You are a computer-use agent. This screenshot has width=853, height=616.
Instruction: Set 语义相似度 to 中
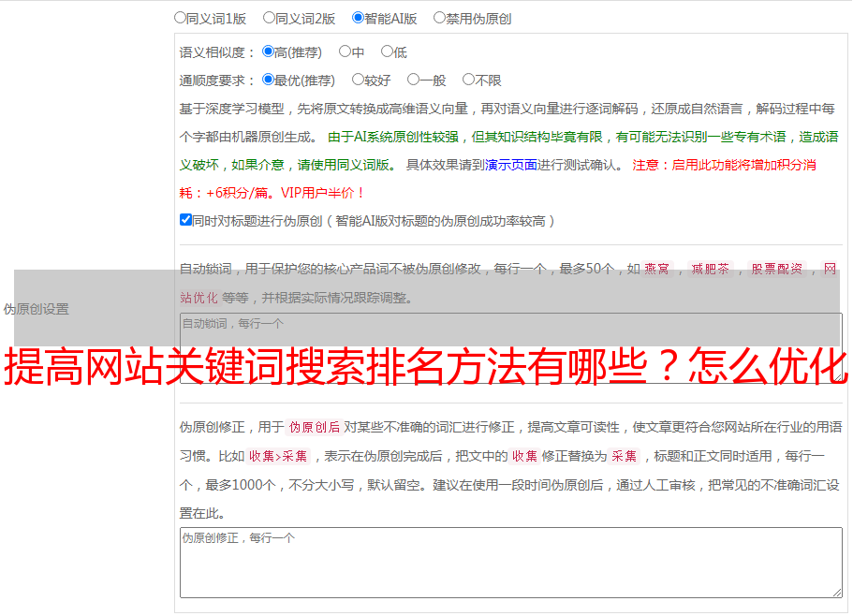[x=345, y=51]
